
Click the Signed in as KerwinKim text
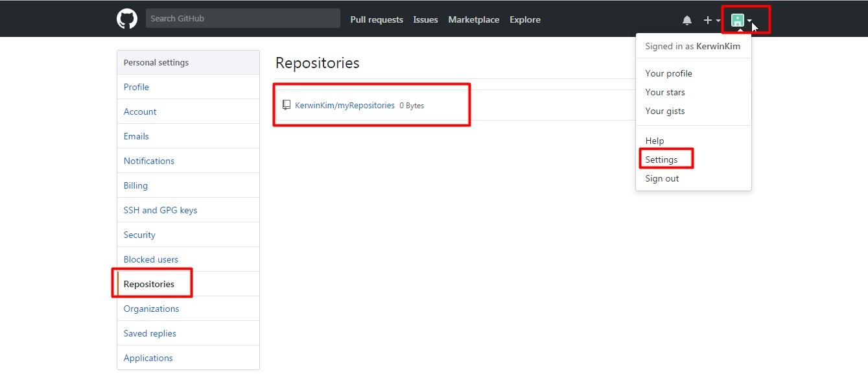(692, 46)
